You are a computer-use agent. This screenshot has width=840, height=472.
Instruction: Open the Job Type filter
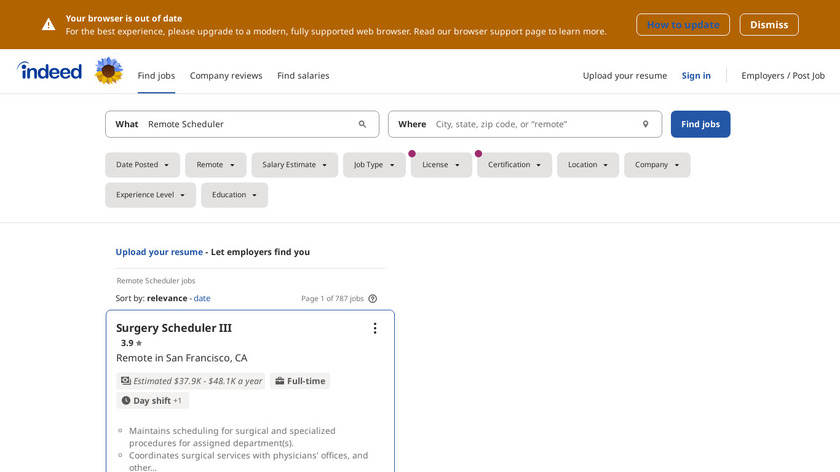point(373,165)
